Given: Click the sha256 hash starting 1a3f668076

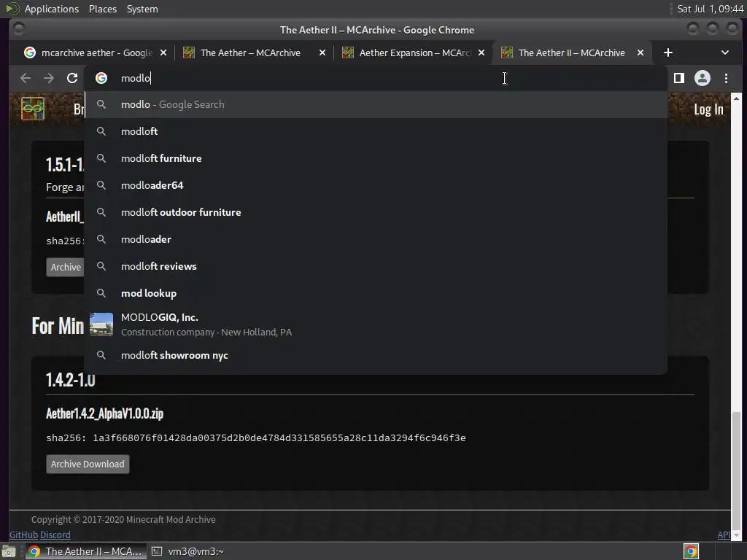Looking at the screenshot, I should tap(279, 438).
